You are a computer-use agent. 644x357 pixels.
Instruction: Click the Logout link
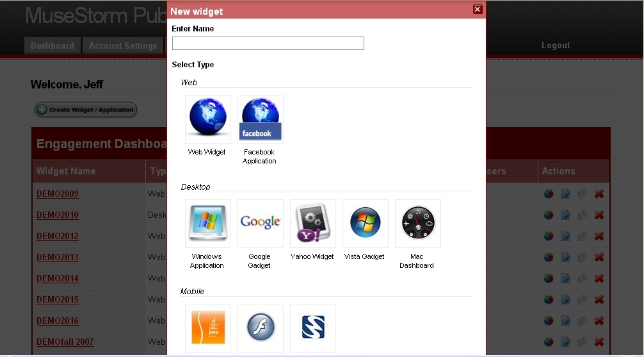click(556, 46)
